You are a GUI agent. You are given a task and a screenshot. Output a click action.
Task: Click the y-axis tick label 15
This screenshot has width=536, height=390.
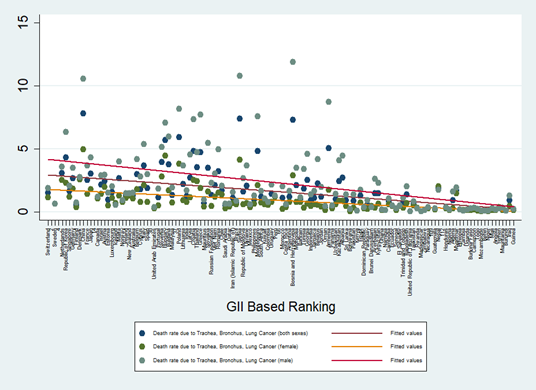pyautogui.click(x=23, y=23)
